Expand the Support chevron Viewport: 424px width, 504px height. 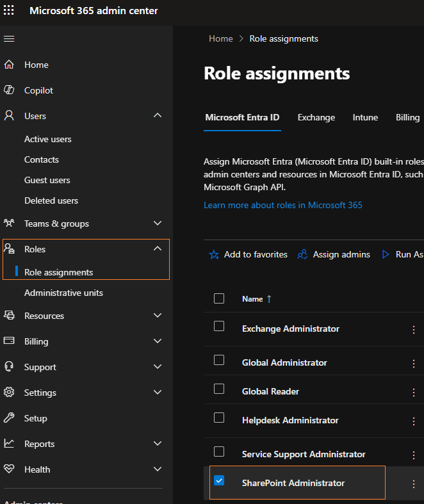point(158,366)
